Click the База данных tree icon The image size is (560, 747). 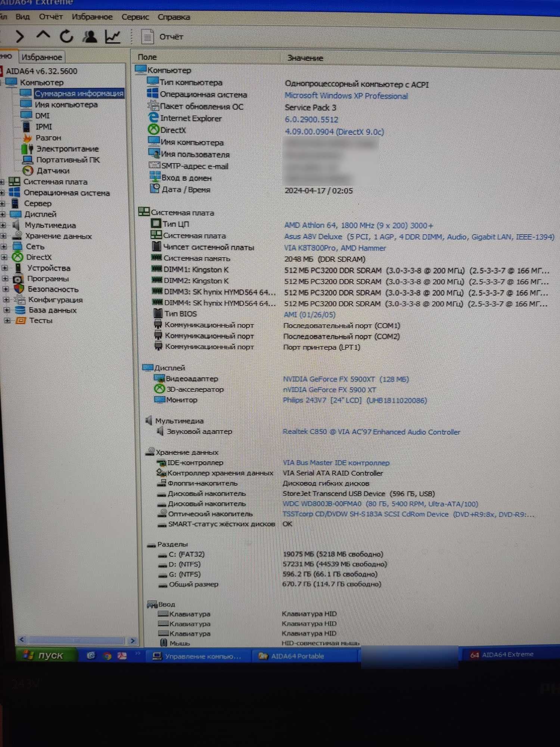coord(20,310)
